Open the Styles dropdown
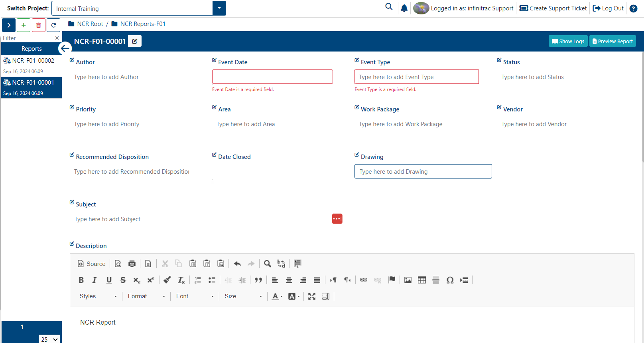Image resolution: width=644 pixels, height=343 pixels. [x=98, y=296]
